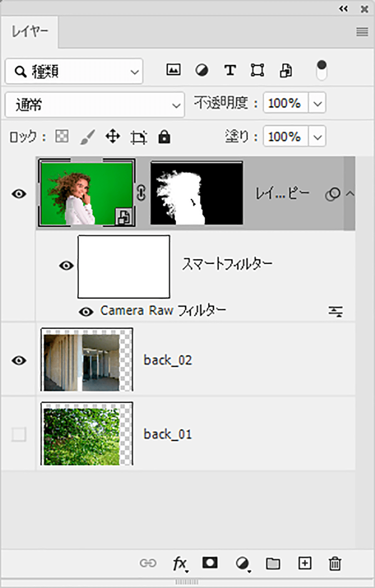The image size is (375, 588).
Task: Click the 不透明度 value field
Action: pyautogui.click(x=285, y=103)
